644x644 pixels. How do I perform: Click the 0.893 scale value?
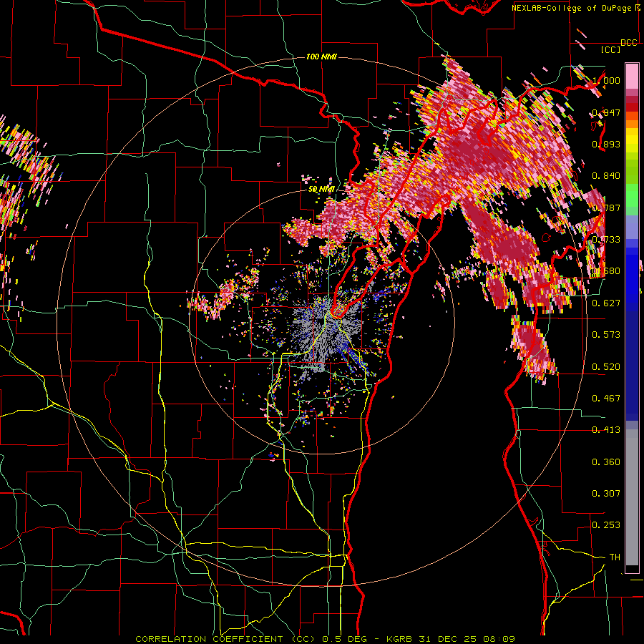[x=606, y=144]
